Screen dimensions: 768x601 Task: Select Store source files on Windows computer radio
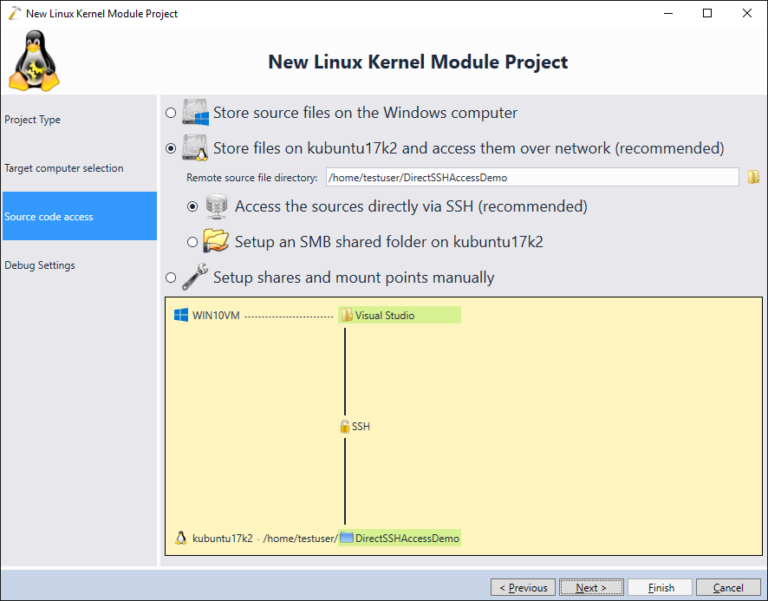coord(170,113)
